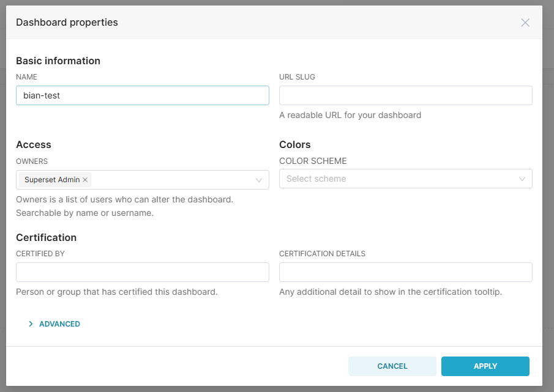Click the URL slug input field

(406, 95)
